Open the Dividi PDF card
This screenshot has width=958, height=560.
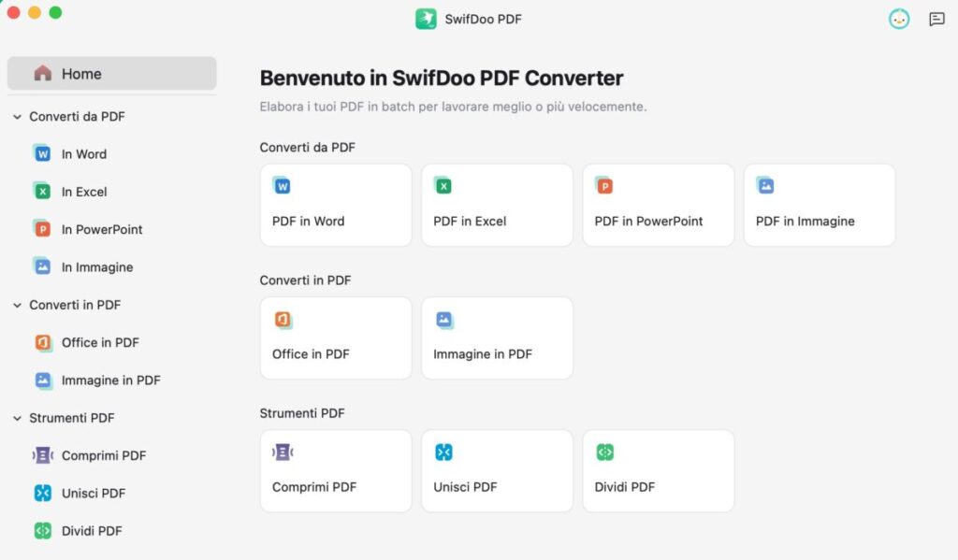(x=659, y=471)
